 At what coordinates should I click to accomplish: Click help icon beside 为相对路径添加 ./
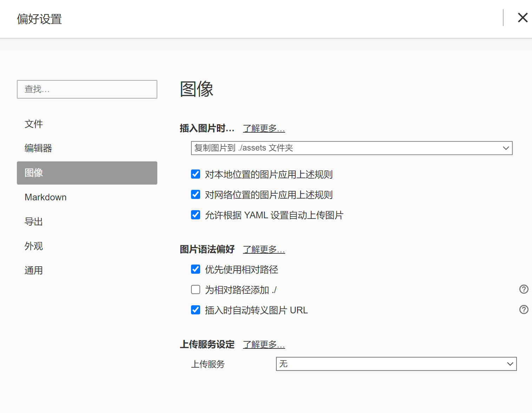coord(524,289)
